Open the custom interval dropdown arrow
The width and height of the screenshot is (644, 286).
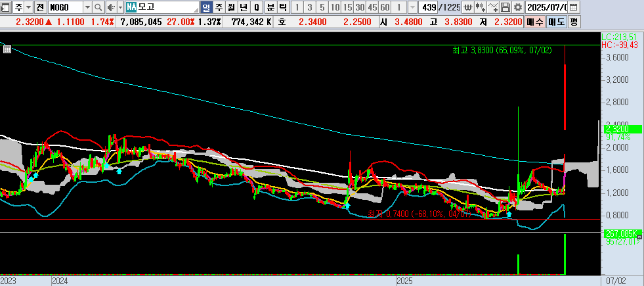(412, 7)
